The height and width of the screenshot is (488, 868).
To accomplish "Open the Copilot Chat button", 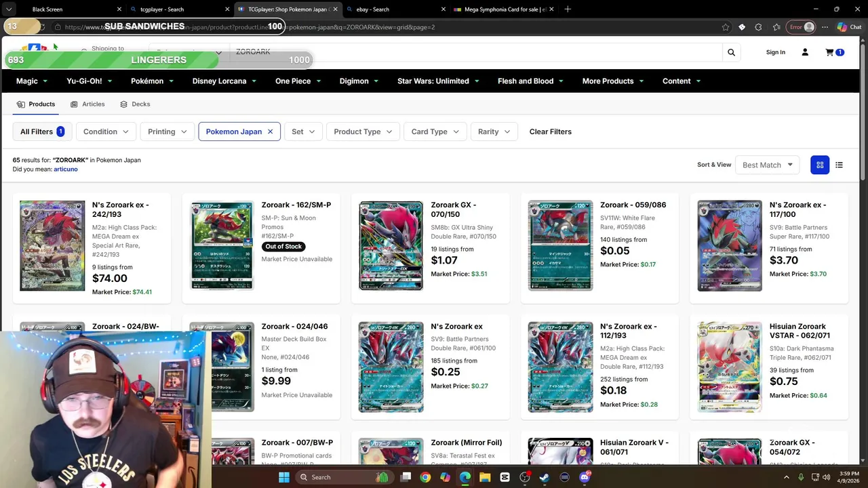I will click(x=849, y=27).
